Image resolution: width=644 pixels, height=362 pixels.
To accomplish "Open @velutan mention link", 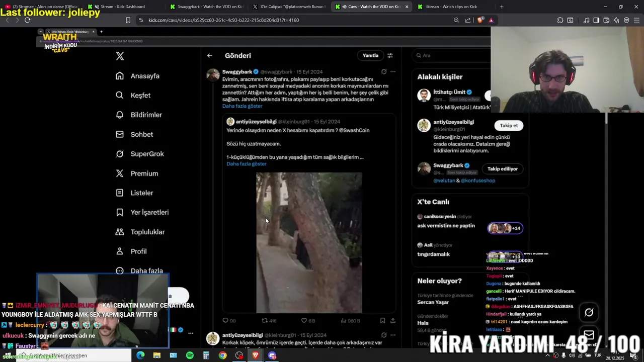I will click(x=444, y=180).
